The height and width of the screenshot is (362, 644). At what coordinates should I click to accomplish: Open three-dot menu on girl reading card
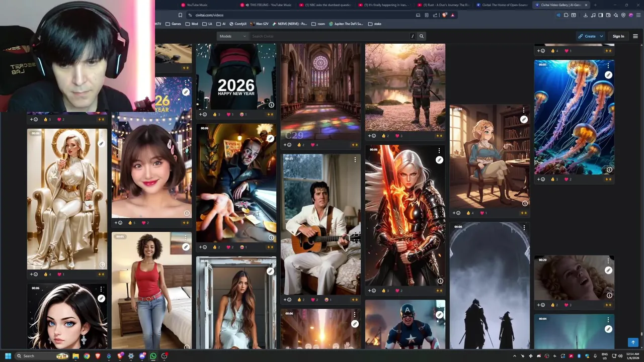tap(524, 110)
